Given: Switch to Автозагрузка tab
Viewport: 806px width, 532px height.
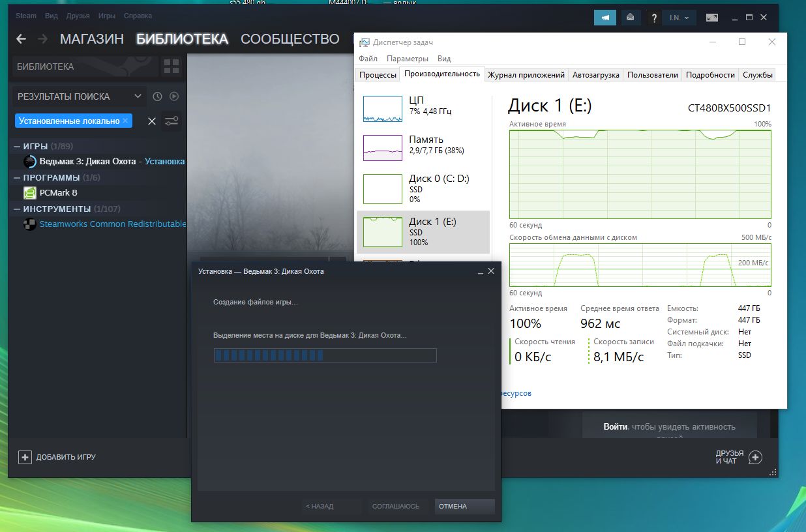Looking at the screenshot, I should coord(596,75).
